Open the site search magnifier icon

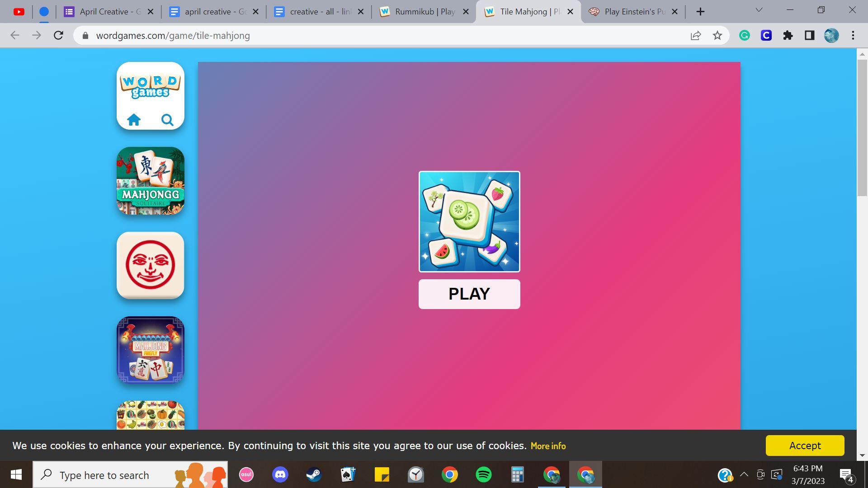pos(167,120)
